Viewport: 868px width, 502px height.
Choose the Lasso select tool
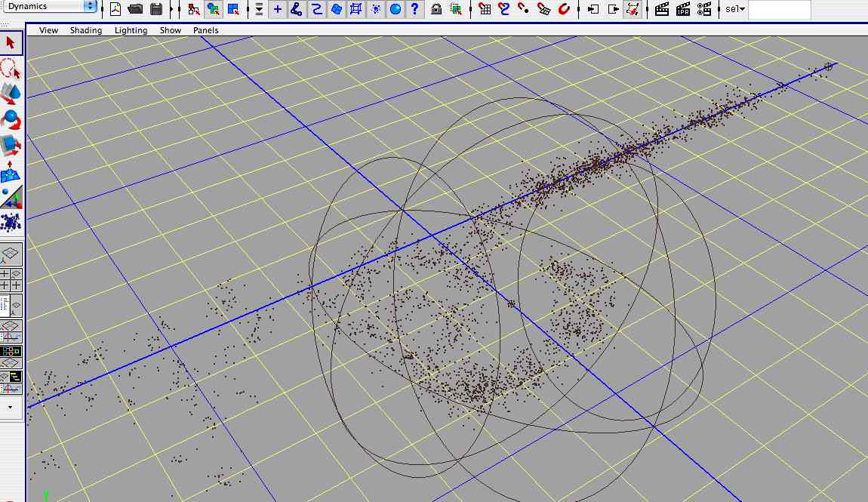tap(11, 69)
